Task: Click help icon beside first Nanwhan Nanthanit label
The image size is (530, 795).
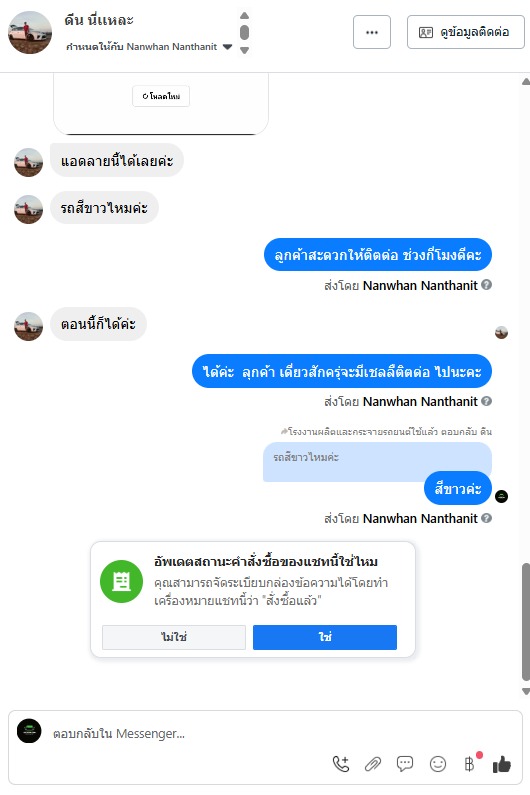Action: [486, 285]
